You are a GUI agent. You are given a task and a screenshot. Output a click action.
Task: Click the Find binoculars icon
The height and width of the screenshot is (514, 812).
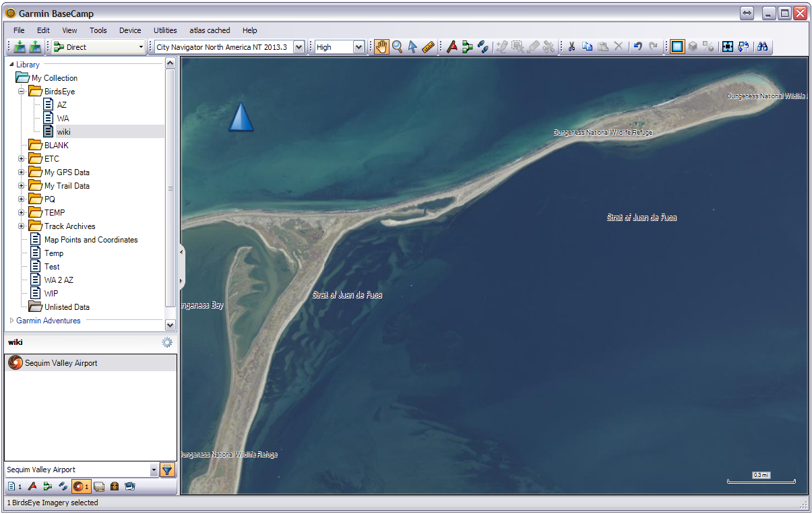tap(763, 47)
